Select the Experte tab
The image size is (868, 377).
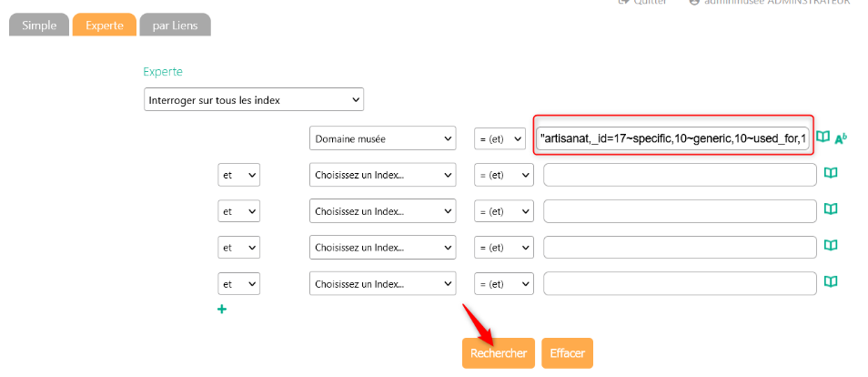(105, 25)
